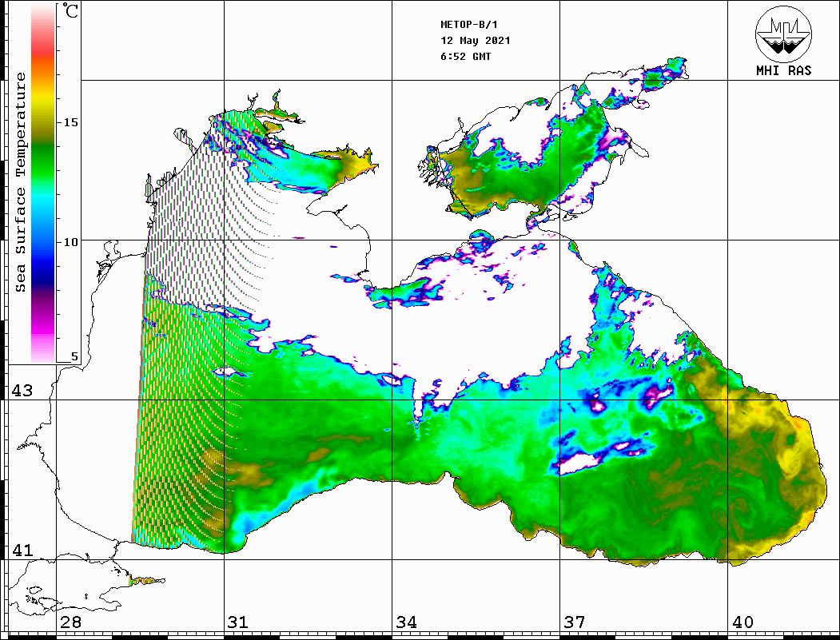Click the longitude label '40'

click(x=742, y=622)
